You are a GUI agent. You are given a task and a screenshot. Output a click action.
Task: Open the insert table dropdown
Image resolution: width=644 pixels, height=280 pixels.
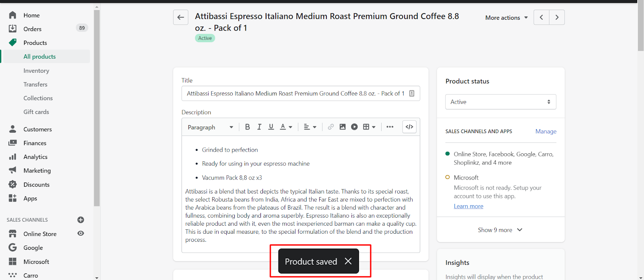369,127
